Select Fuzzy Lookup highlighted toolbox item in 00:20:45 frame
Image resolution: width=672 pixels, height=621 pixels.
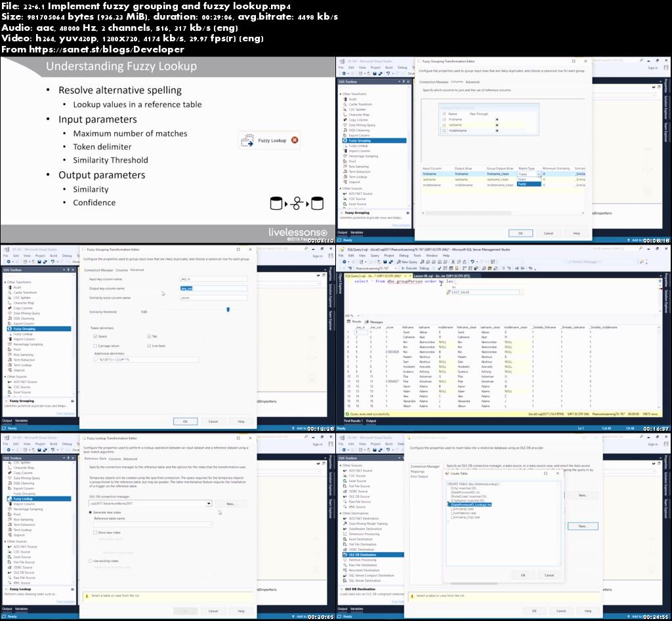click(x=39, y=499)
